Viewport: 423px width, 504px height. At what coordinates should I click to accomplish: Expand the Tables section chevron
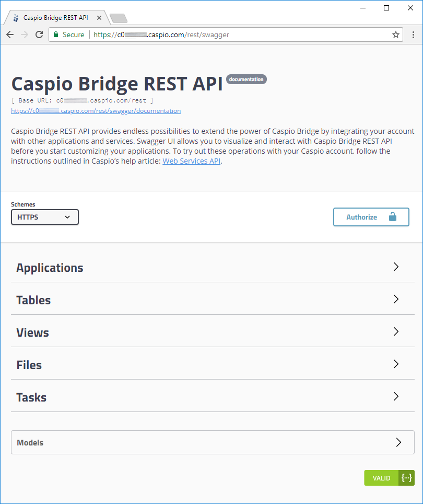click(x=396, y=299)
